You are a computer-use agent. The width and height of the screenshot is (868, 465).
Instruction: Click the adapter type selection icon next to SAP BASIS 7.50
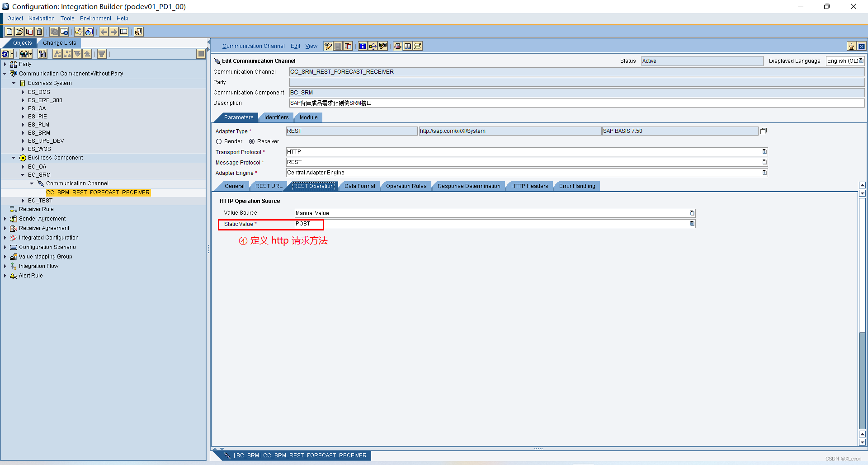(x=764, y=131)
